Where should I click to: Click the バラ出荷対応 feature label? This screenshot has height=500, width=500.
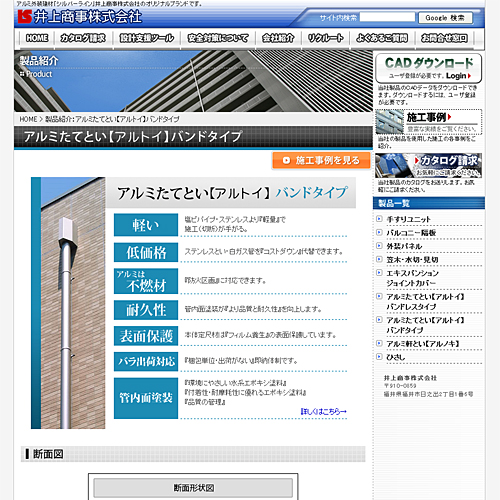point(146,362)
